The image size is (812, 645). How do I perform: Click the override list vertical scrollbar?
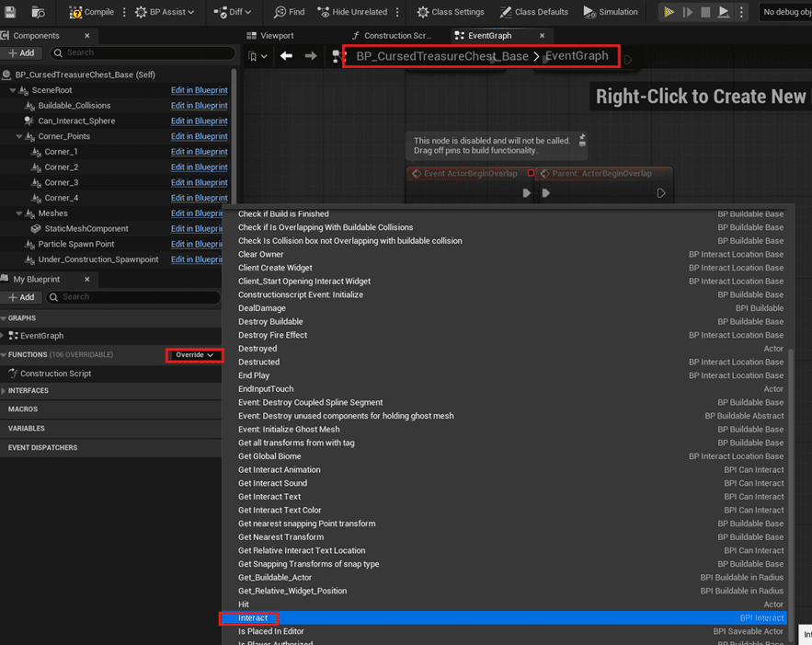(x=790, y=494)
